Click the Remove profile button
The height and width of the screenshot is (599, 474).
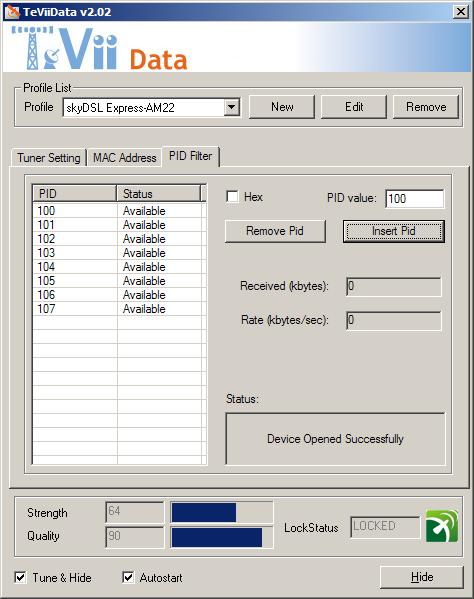click(426, 107)
